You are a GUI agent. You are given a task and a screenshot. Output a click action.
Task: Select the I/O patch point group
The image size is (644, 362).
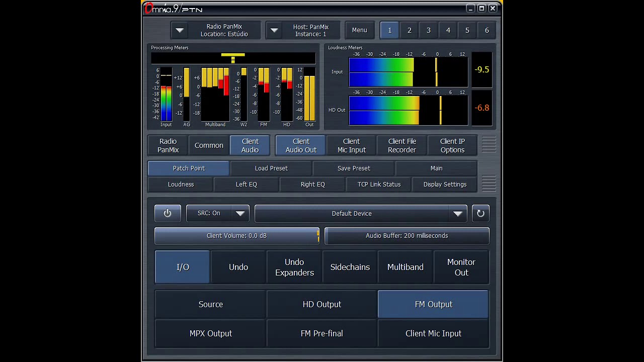[183, 267]
